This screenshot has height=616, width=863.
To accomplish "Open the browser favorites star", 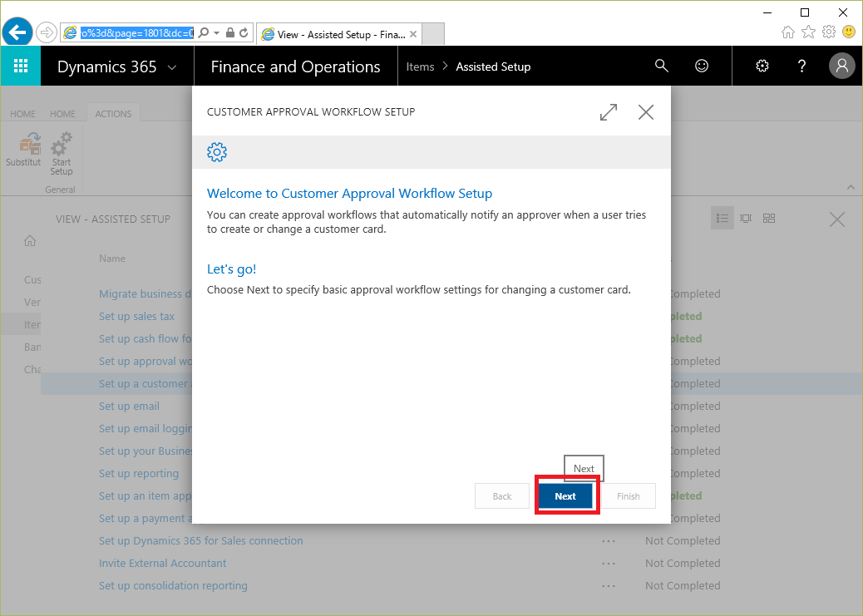I will pyautogui.click(x=808, y=32).
